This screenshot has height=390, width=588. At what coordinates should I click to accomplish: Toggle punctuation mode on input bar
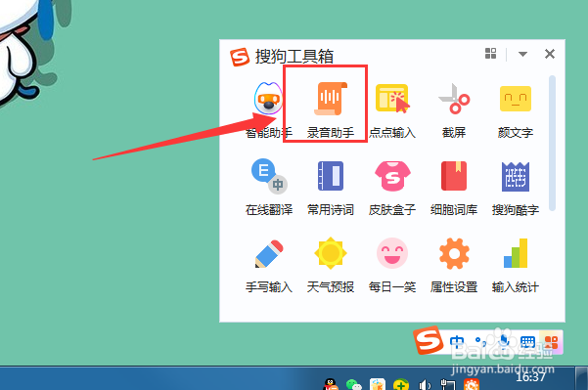480,342
